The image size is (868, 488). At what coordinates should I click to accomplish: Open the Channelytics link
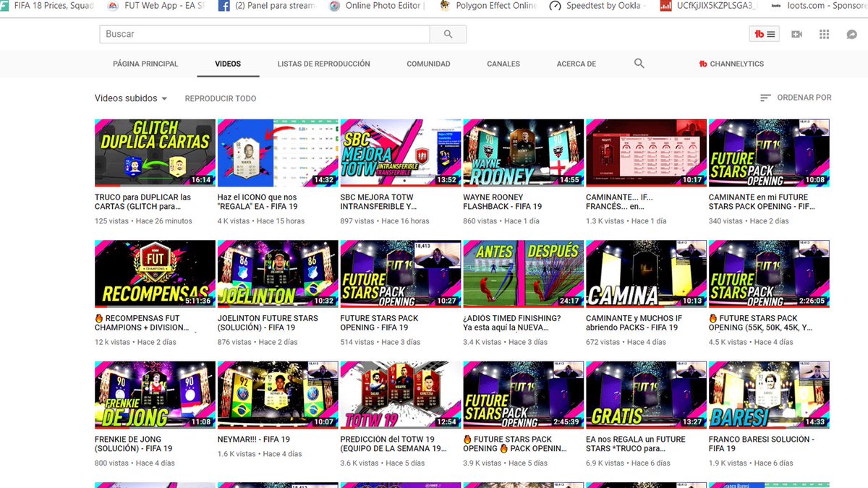(x=731, y=64)
